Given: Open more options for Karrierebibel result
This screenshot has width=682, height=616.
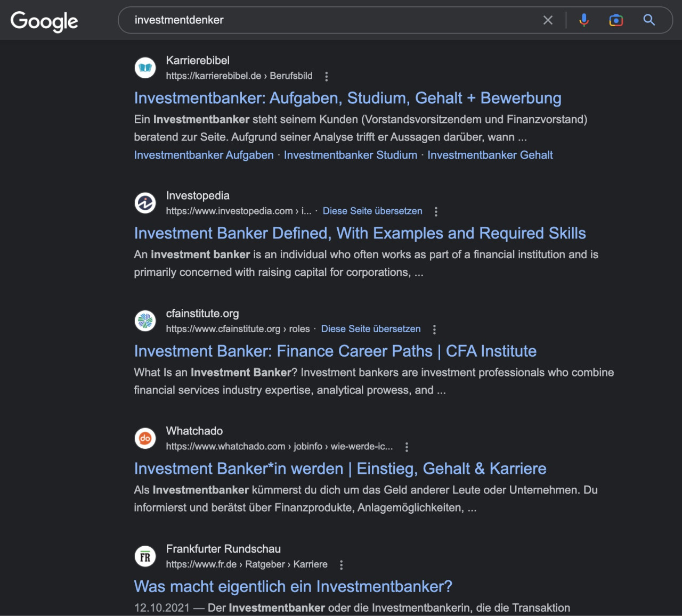Looking at the screenshot, I should click(x=327, y=76).
